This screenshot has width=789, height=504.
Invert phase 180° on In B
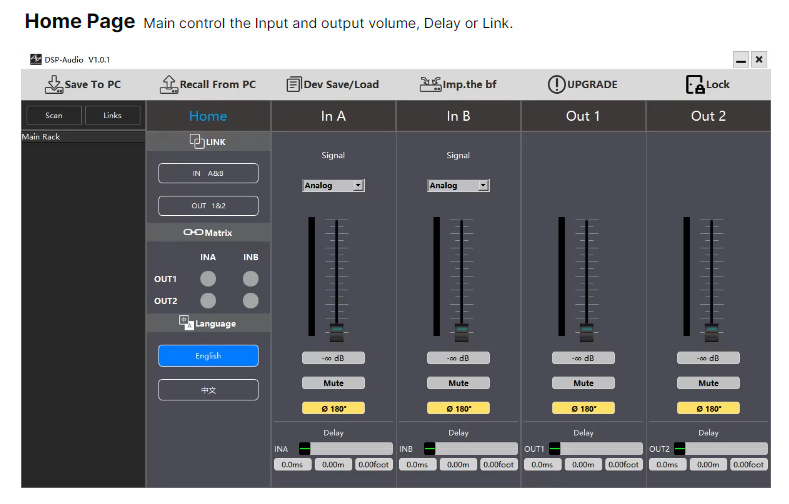tap(458, 408)
